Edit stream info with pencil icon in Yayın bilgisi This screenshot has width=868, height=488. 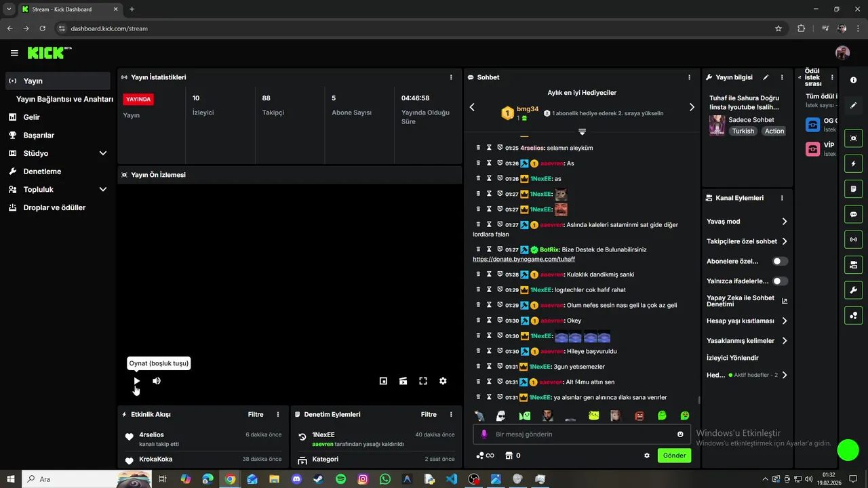[x=766, y=77]
